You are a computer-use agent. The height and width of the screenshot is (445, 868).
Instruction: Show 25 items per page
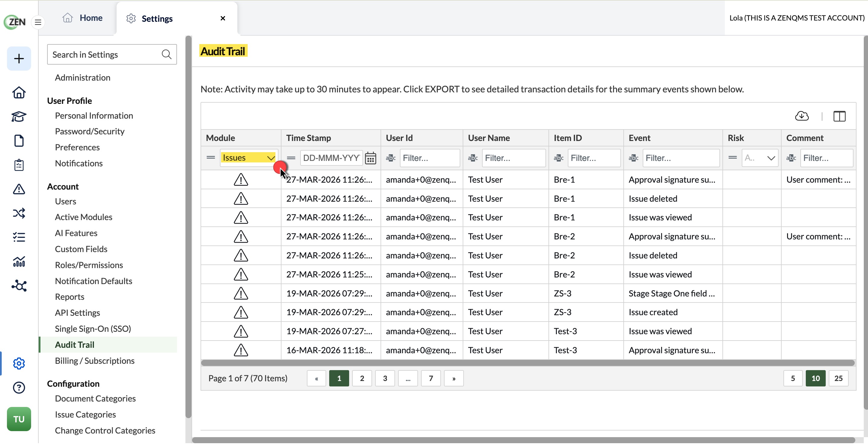point(838,378)
